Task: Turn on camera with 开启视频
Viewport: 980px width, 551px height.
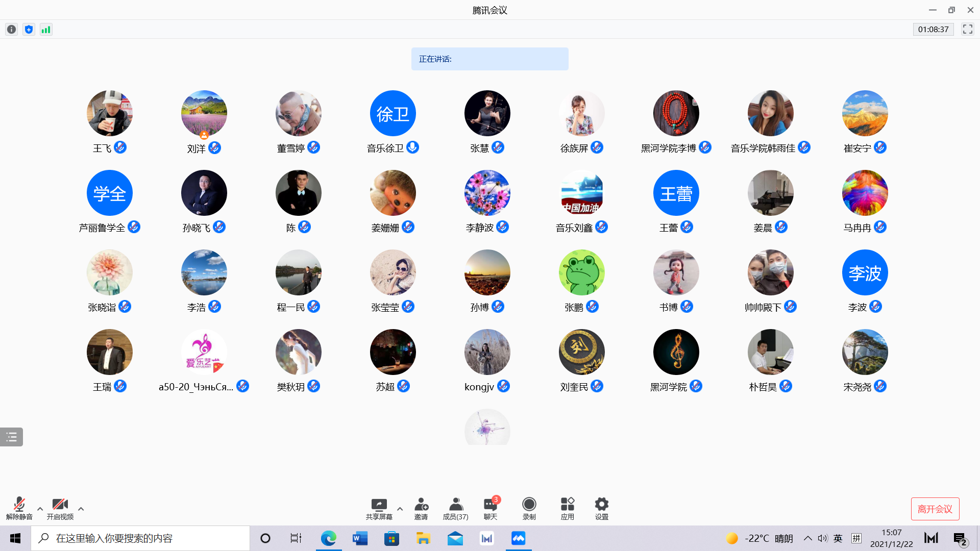Action: pyautogui.click(x=60, y=509)
